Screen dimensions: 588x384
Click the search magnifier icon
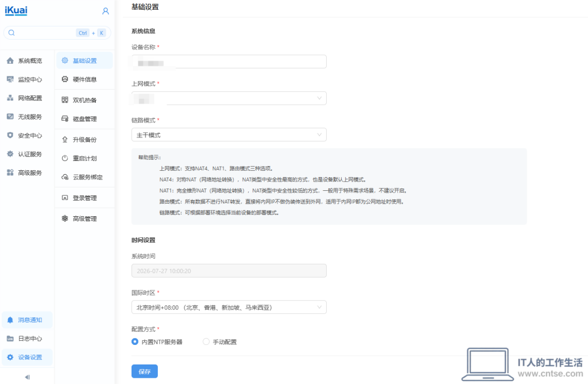click(11, 33)
